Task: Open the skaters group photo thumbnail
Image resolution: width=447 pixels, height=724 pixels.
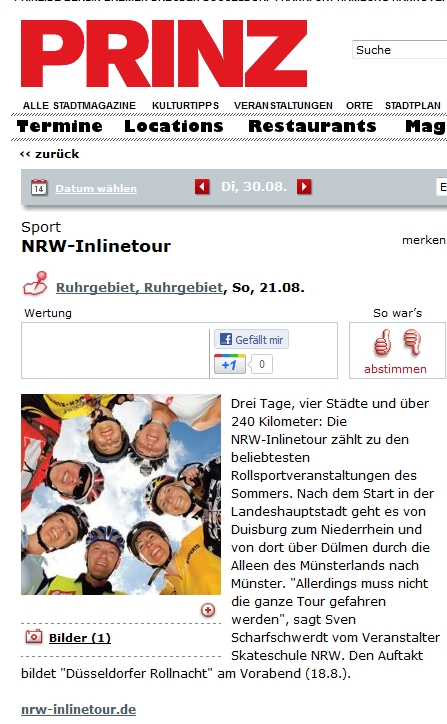Action: click(121, 494)
